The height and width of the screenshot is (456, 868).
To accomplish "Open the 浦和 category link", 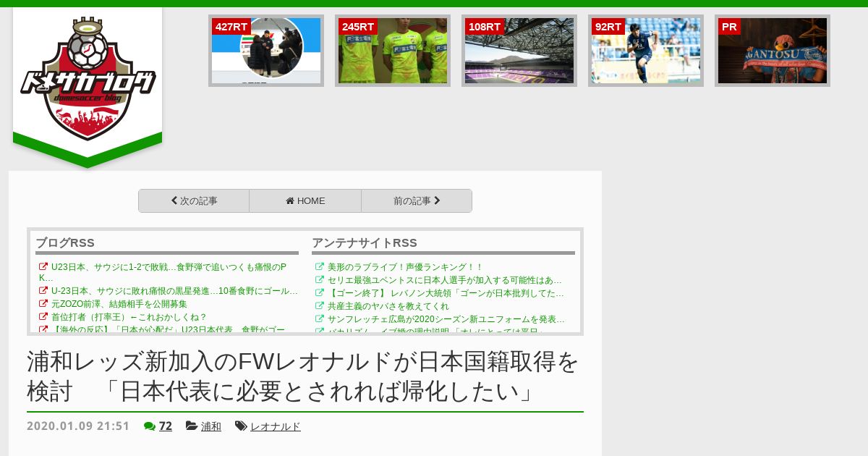I will click(211, 426).
